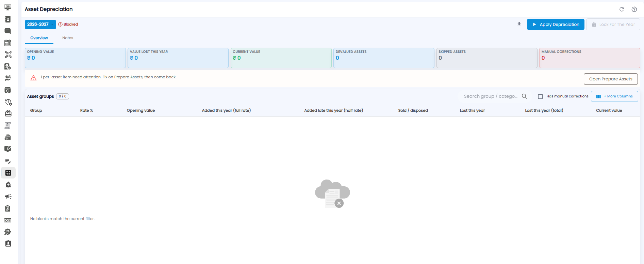This screenshot has width=644, height=264.
Task: Click Lock For The Year button
Action: [613, 25]
